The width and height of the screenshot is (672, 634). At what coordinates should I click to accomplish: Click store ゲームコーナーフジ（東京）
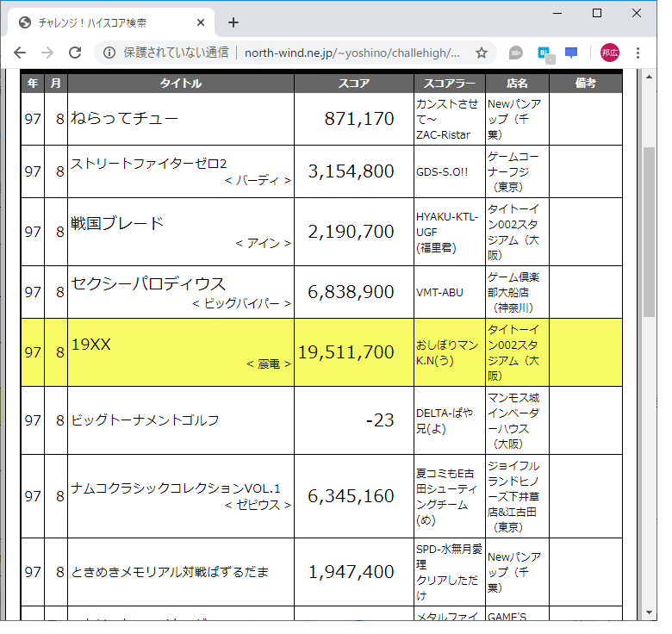click(513, 171)
